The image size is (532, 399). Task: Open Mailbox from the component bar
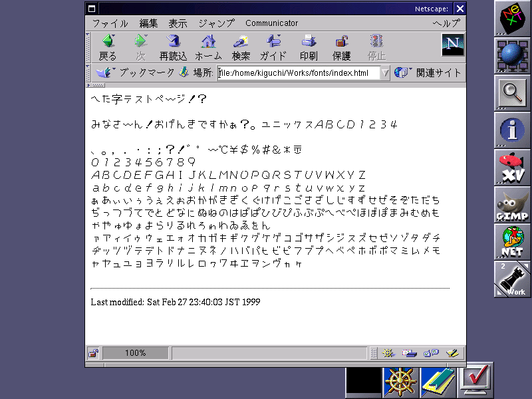409,354
